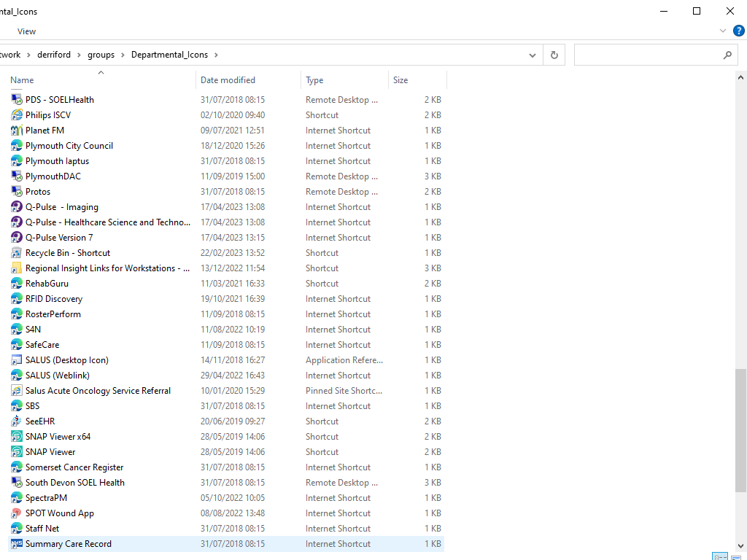This screenshot has width=747, height=560.
Task: Go to derriford in the breadcrumb
Action: coord(54,55)
